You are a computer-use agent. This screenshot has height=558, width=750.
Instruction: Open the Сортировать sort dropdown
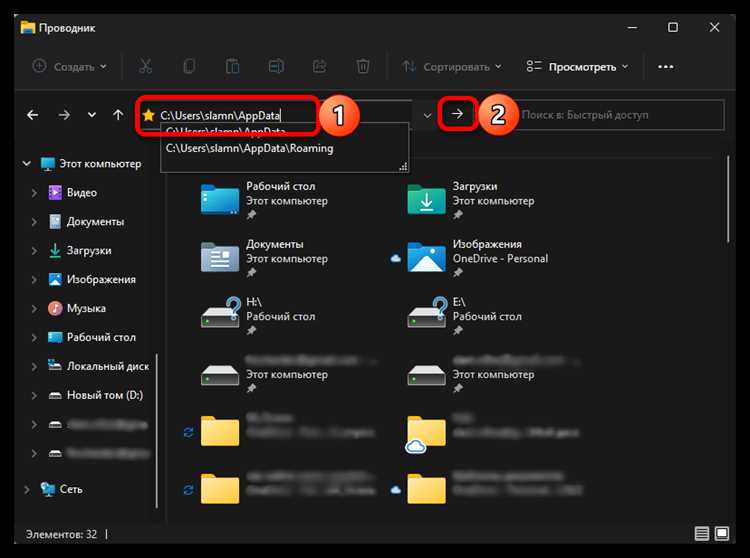pos(452,66)
